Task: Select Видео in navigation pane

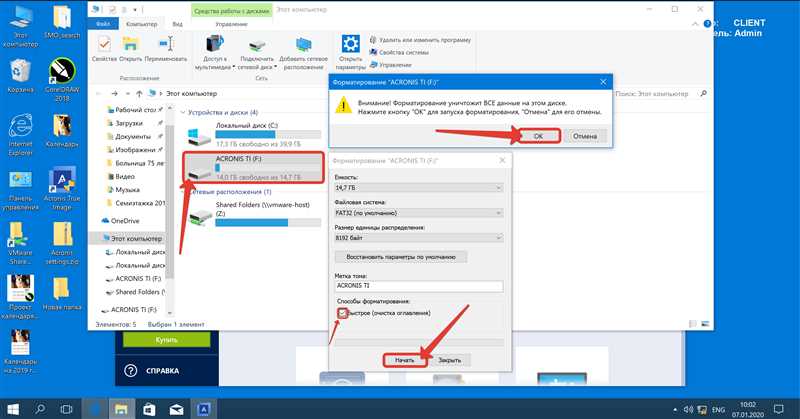Action: (x=125, y=176)
